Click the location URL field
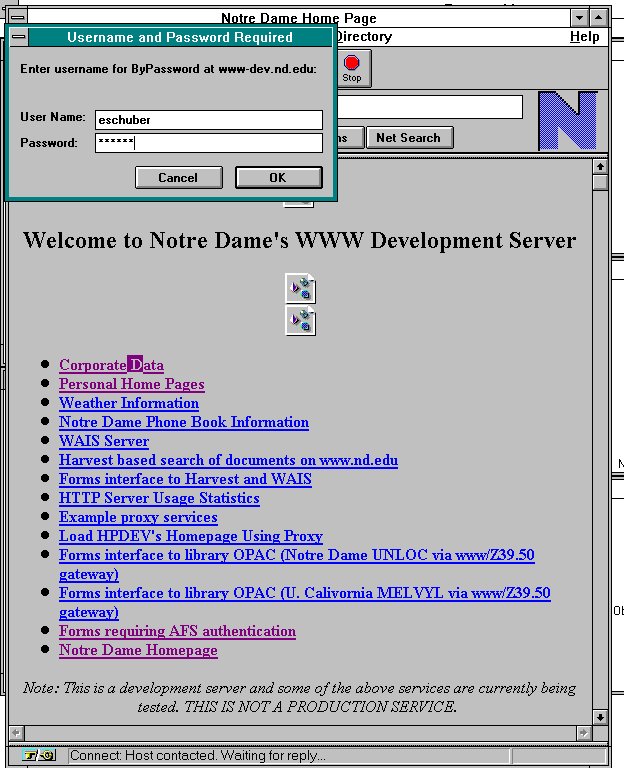 pos(430,107)
